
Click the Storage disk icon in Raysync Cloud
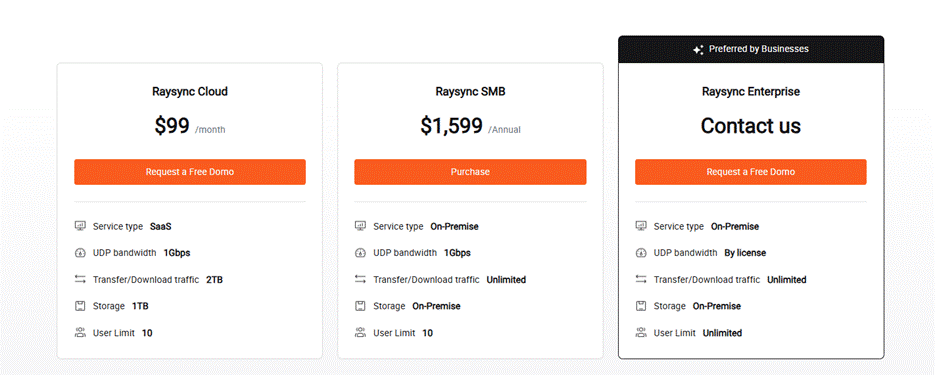click(x=81, y=306)
